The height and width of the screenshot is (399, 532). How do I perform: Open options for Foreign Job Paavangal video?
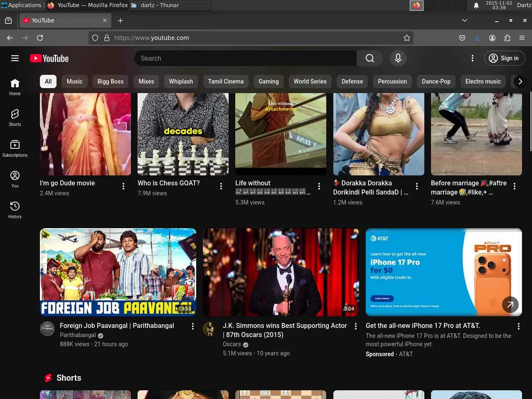pyautogui.click(x=192, y=326)
